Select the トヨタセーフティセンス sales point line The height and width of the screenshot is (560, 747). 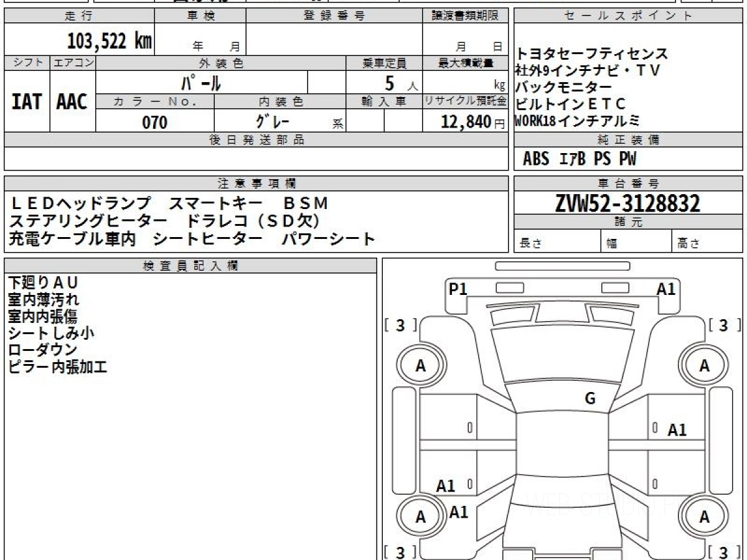591,54
